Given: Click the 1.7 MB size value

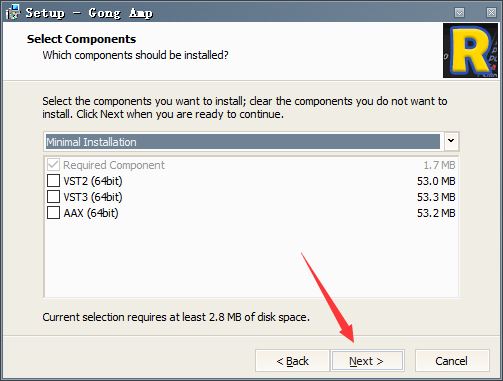Looking at the screenshot, I should tap(439, 165).
